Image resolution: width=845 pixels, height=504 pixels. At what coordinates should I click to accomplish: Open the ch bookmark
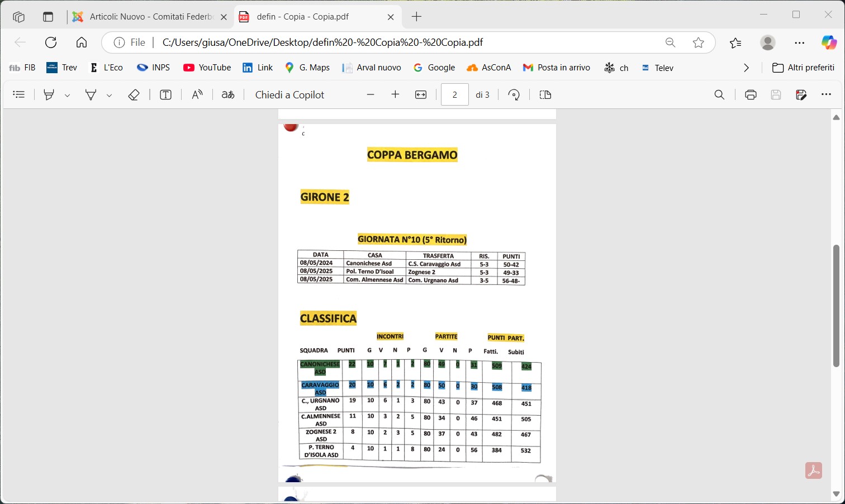click(616, 68)
